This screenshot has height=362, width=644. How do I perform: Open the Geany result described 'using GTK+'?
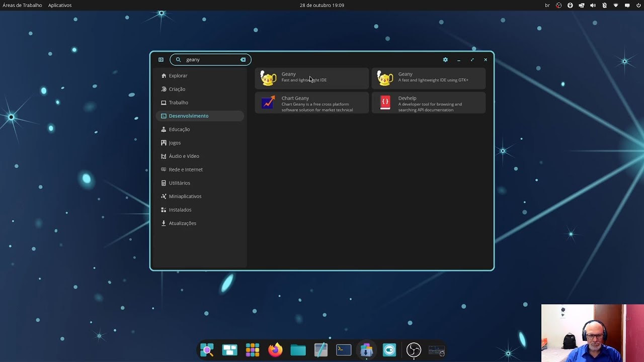(x=429, y=78)
